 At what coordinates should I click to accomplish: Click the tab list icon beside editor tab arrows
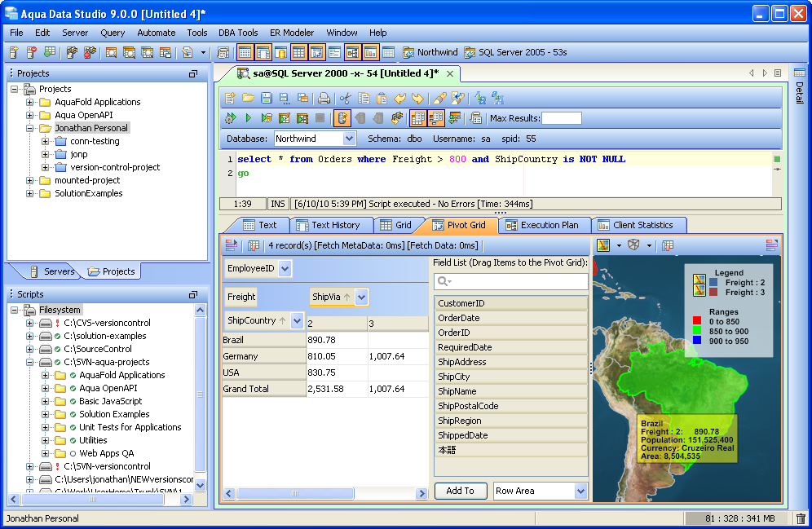777,73
